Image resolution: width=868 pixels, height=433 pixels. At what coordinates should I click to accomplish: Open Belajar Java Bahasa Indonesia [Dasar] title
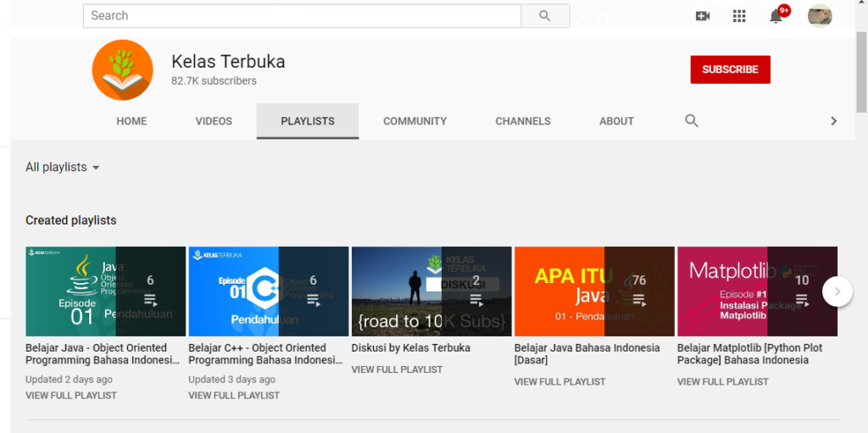point(587,354)
